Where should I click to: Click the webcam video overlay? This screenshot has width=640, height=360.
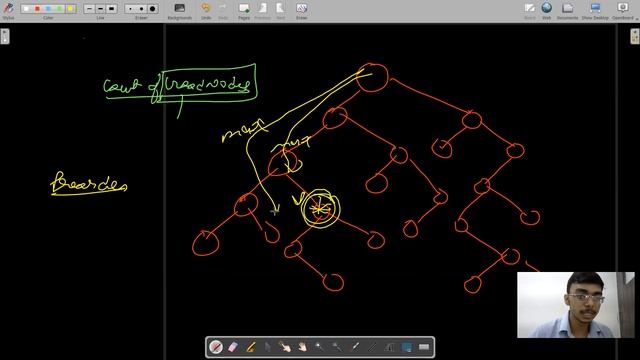click(x=576, y=305)
